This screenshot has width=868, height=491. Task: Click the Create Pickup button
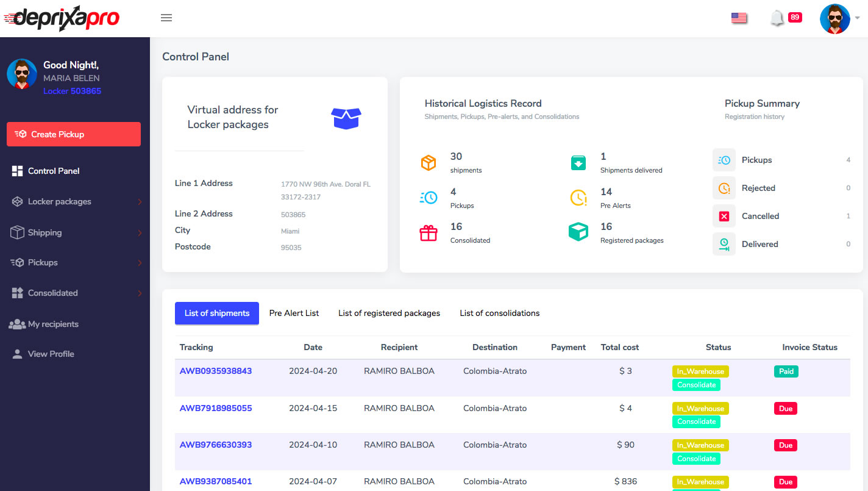pyautogui.click(x=74, y=134)
